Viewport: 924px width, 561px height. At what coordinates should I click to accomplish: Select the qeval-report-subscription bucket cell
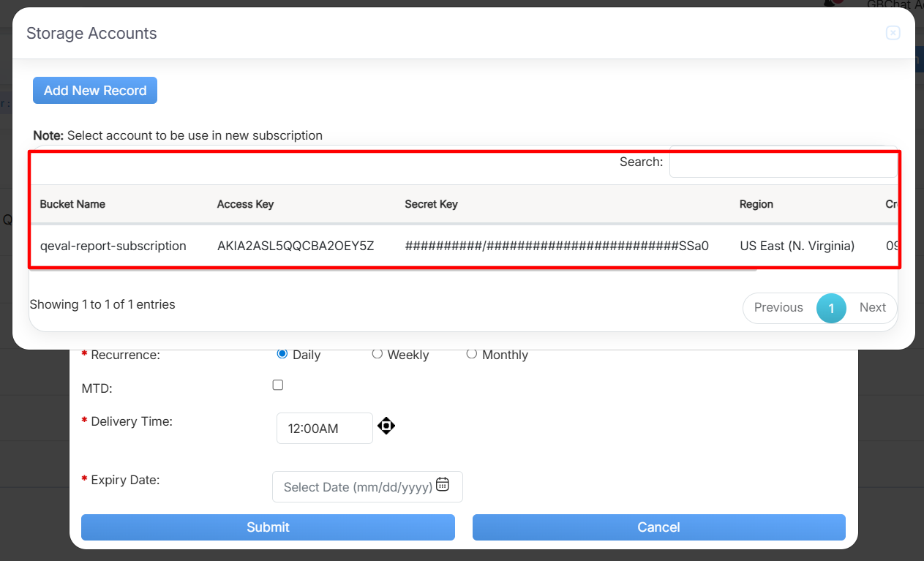[x=113, y=246]
